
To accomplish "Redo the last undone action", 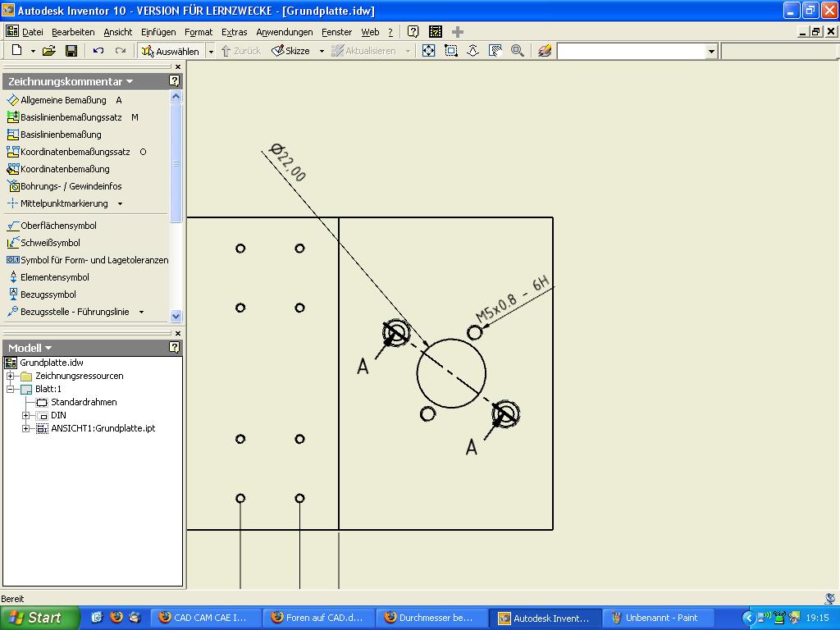I will 121,50.
